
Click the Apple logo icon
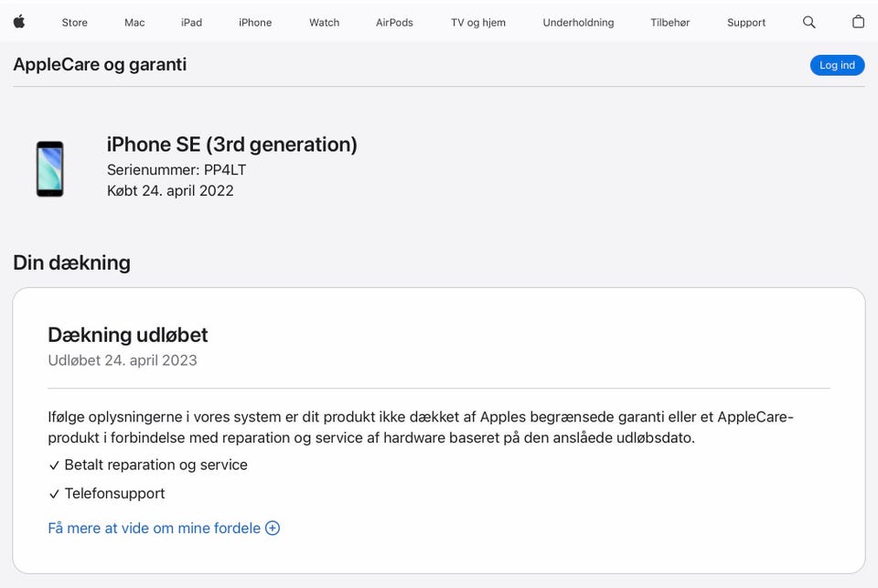point(18,22)
